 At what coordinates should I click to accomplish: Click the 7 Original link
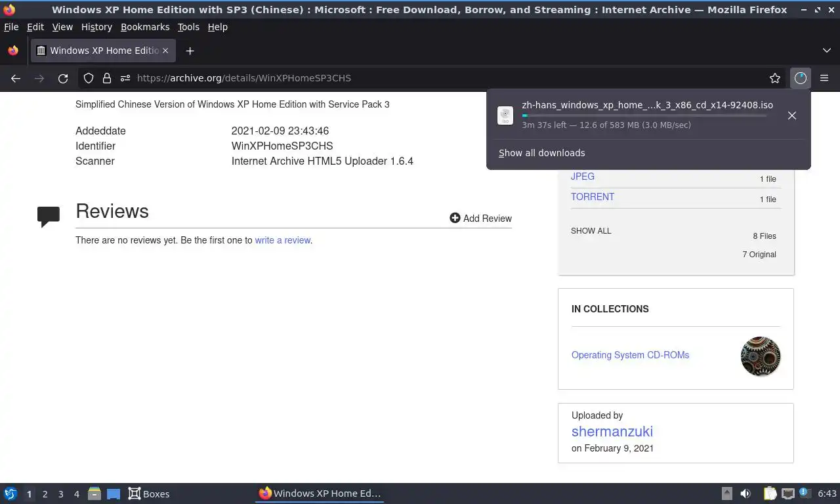[x=759, y=255]
